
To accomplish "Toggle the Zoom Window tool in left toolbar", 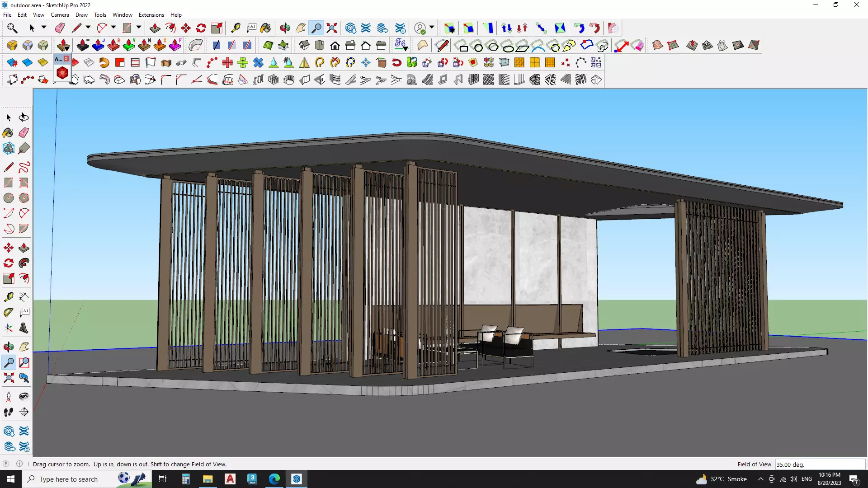I will click(x=24, y=362).
